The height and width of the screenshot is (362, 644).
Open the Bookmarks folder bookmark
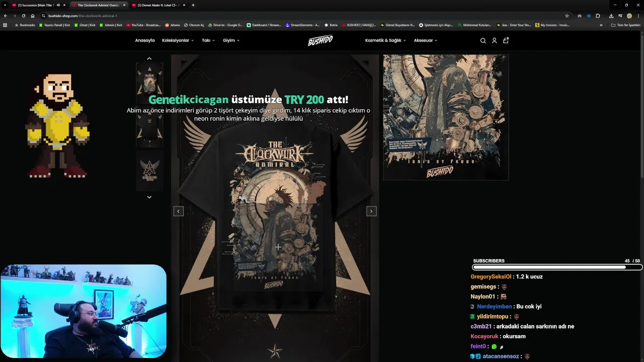click(25, 25)
